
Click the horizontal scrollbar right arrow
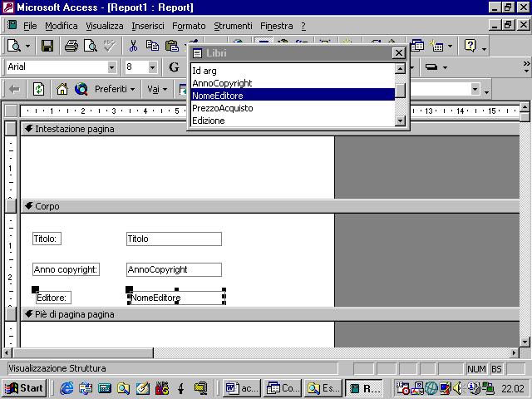(515, 353)
